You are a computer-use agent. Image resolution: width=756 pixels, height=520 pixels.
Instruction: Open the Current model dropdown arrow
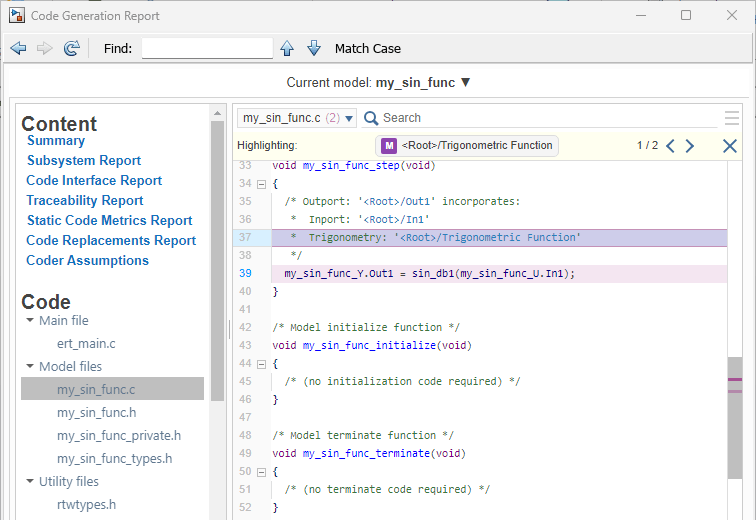pos(465,82)
